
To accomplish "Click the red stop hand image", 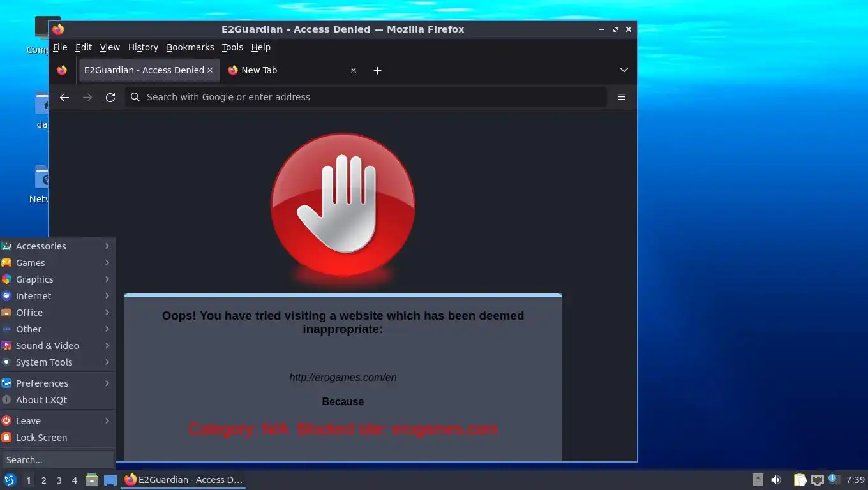I will tap(343, 205).
